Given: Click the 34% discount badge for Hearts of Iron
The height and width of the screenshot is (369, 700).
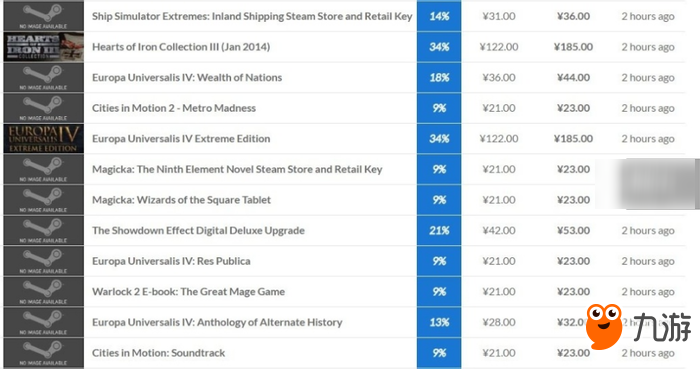Looking at the screenshot, I should 439,47.
